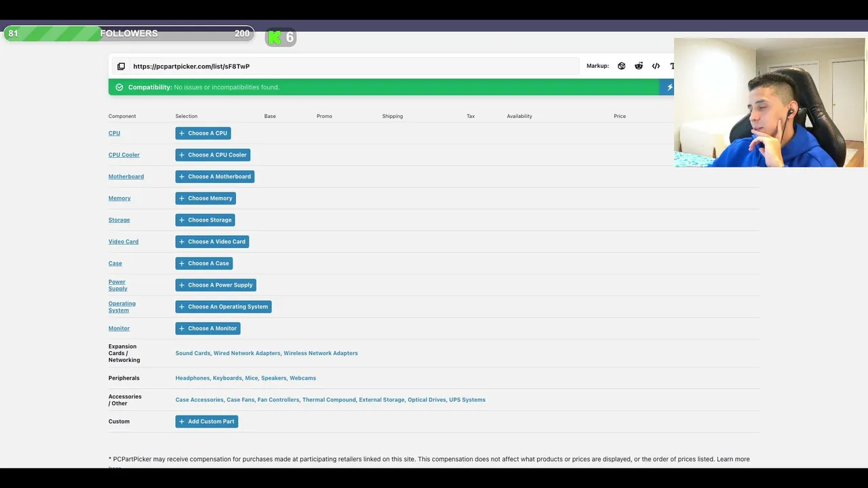The width and height of the screenshot is (868, 488).
Task: Open Keyboards peripherals link
Action: 227,378
